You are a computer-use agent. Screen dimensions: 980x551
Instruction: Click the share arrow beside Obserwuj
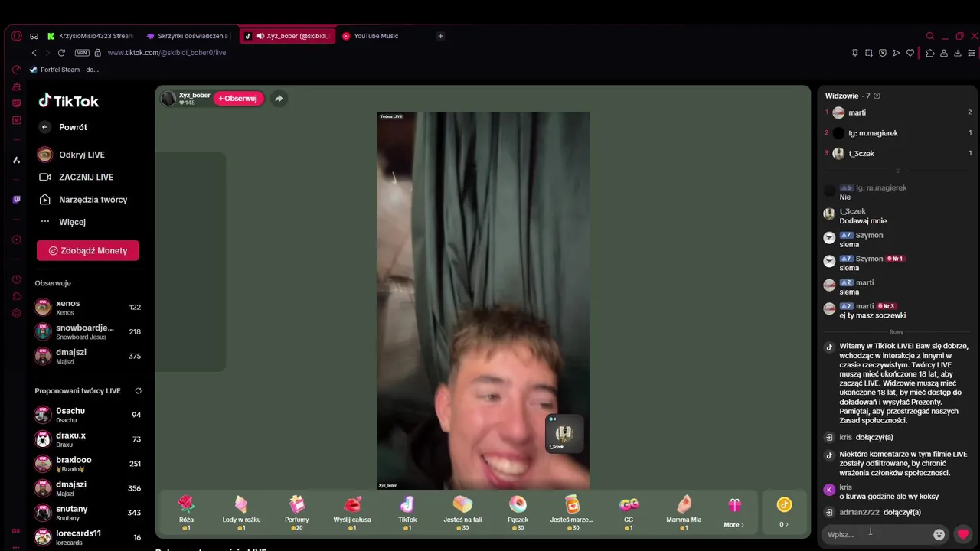click(x=279, y=98)
